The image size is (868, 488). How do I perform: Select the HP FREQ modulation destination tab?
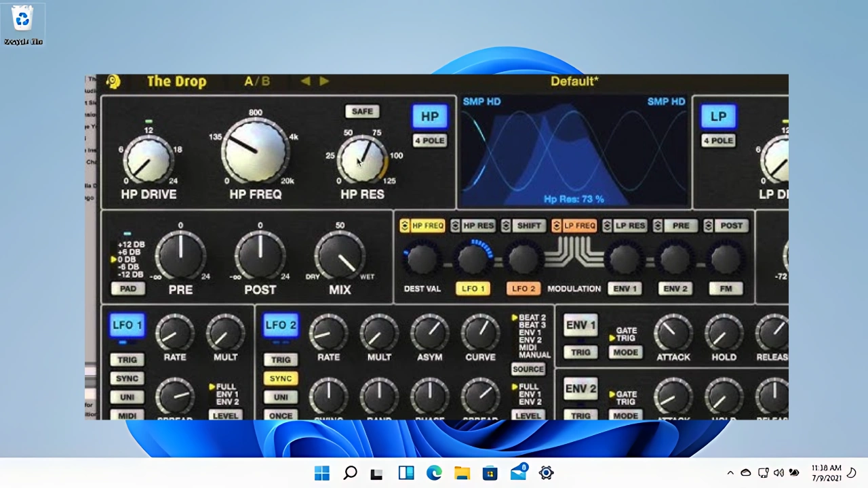coord(427,226)
